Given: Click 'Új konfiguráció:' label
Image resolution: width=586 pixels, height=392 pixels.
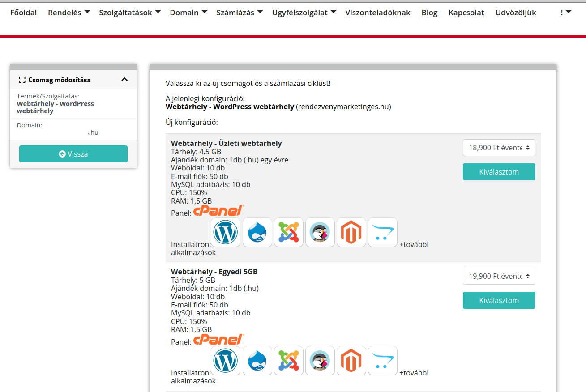Looking at the screenshot, I should coord(192,122).
